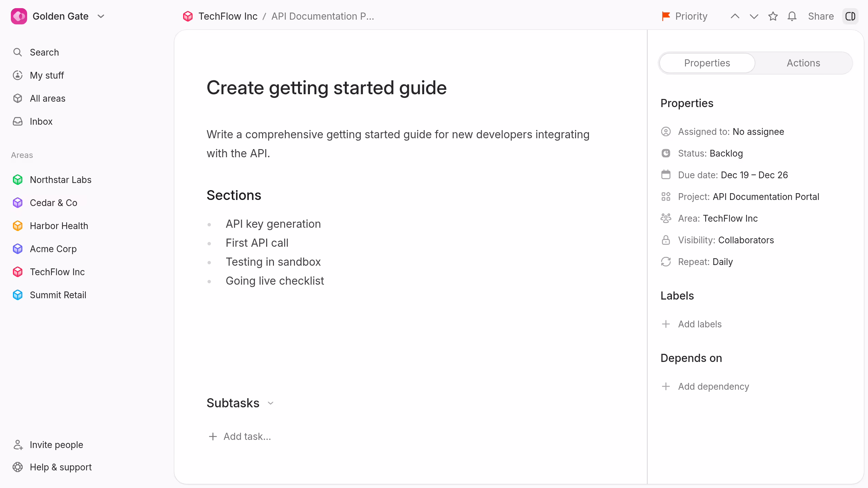
Task: Change Visibility: Collaborators setting
Action: click(x=717, y=240)
